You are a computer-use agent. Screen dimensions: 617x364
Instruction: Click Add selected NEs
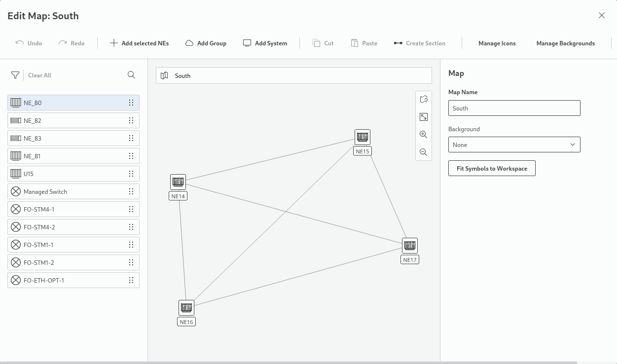click(139, 43)
